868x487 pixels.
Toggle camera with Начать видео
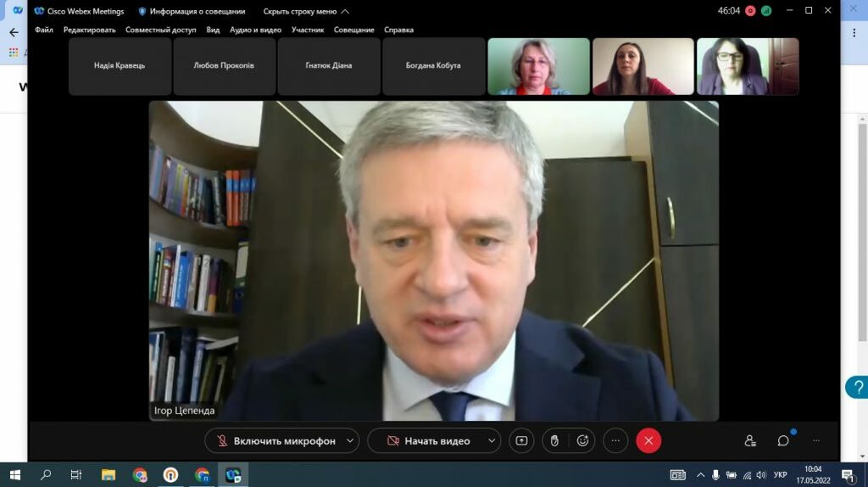428,440
